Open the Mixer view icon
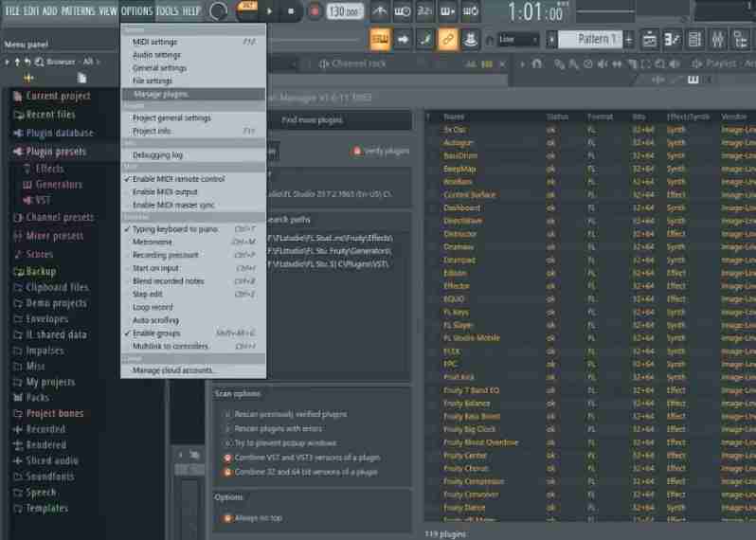The width and height of the screenshot is (756, 540). click(717, 40)
